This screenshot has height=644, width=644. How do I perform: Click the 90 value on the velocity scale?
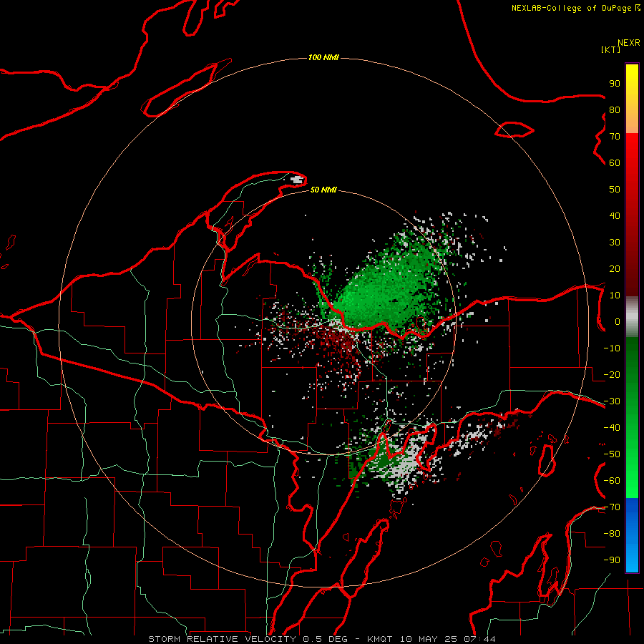click(x=615, y=84)
